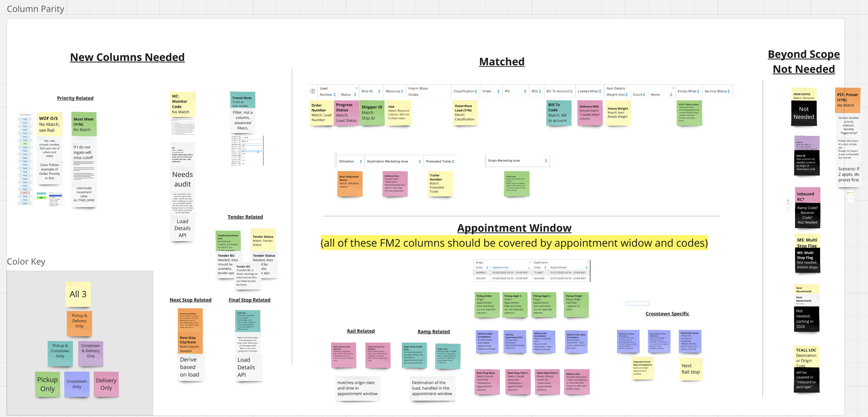
Task: Select the yellow All 3 sticky note
Action: point(78,294)
